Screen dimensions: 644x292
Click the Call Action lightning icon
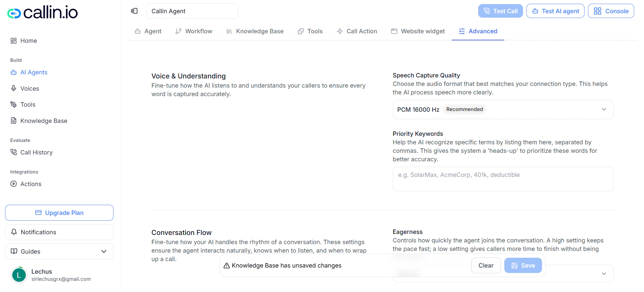340,31
